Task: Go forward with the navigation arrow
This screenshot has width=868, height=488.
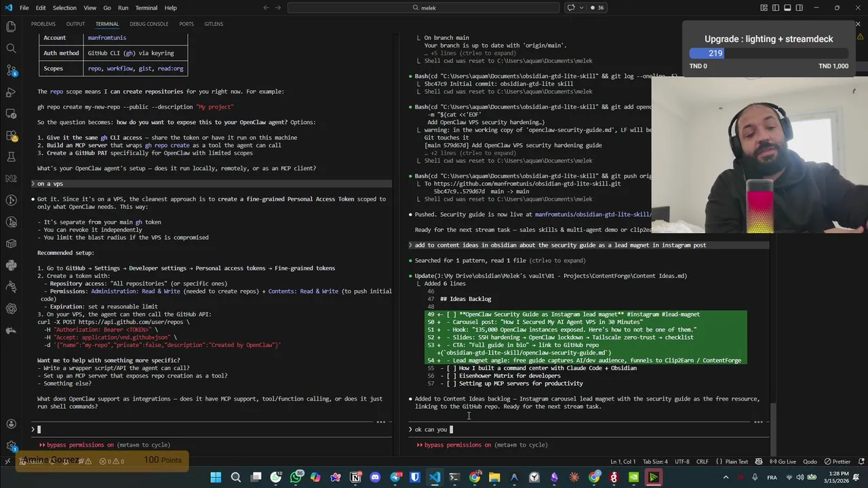Action: (x=279, y=7)
